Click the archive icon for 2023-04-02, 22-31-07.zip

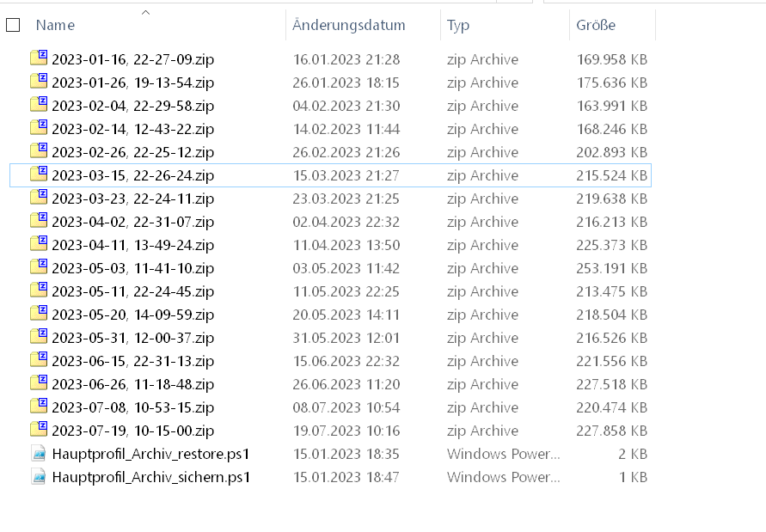(39, 221)
